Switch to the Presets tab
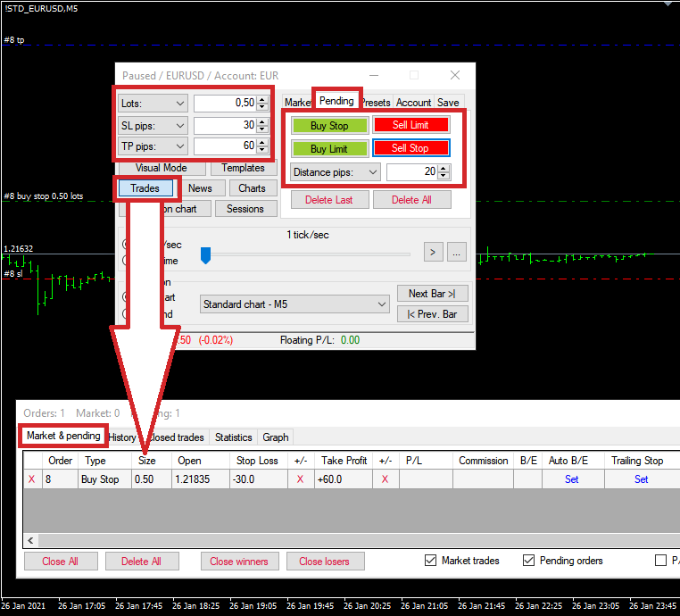Viewport: 680px width, 616px height. click(376, 103)
